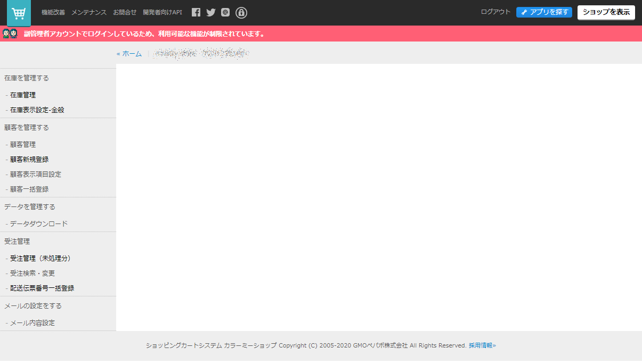Click the sub-admin login warning banner text
Viewport: 642px width, 364px height.
[144, 34]
